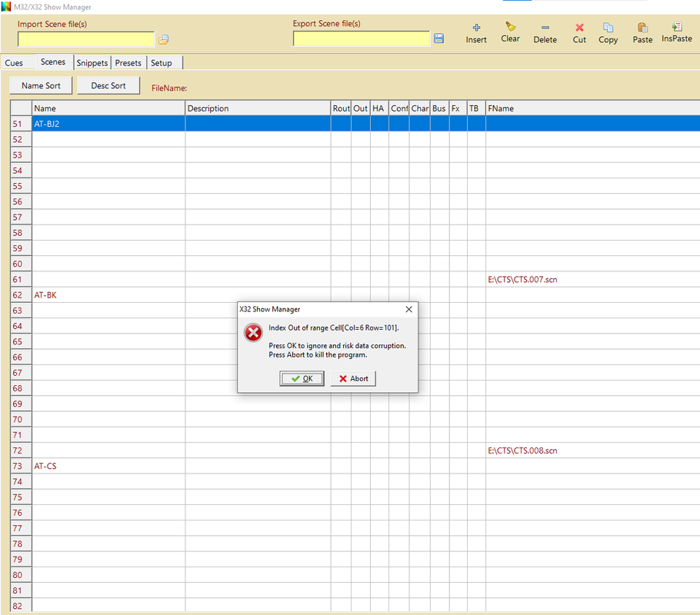Select the AT-CS scene name cell
The image size is (700, 615).
point(108,466)
